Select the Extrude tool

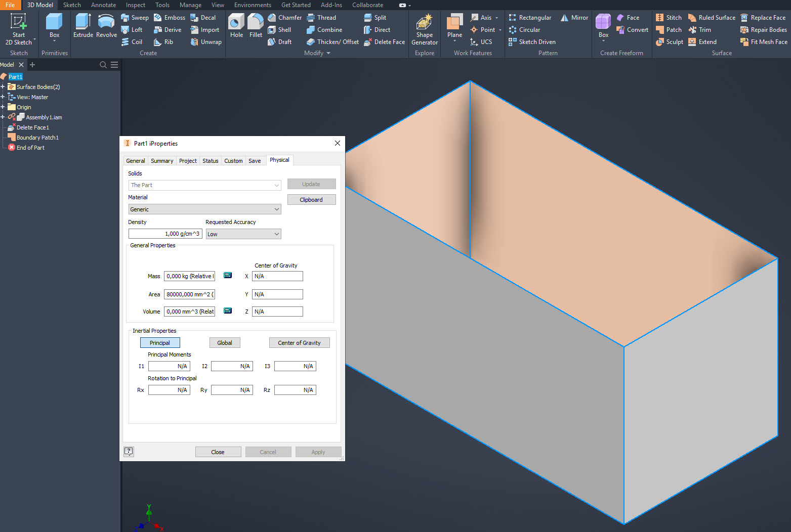click(82, 25)
